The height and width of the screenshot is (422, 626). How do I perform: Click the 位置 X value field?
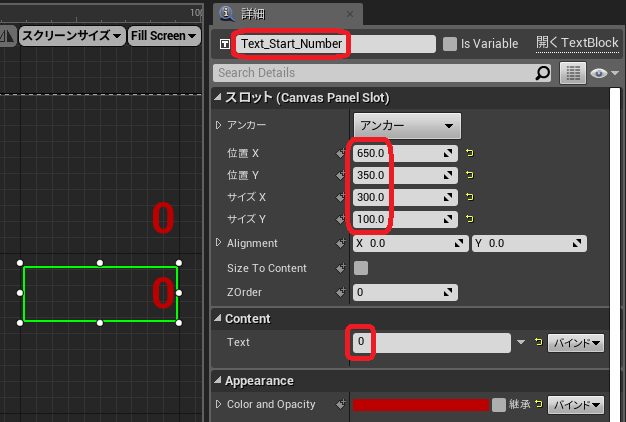click(x=405, y=153)
